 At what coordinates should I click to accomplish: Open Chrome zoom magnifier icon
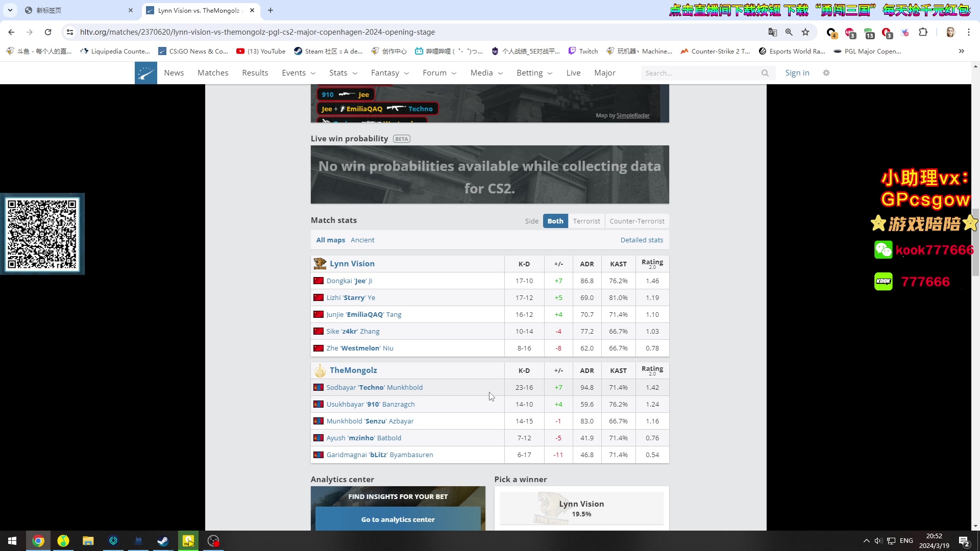coord(789,32)
